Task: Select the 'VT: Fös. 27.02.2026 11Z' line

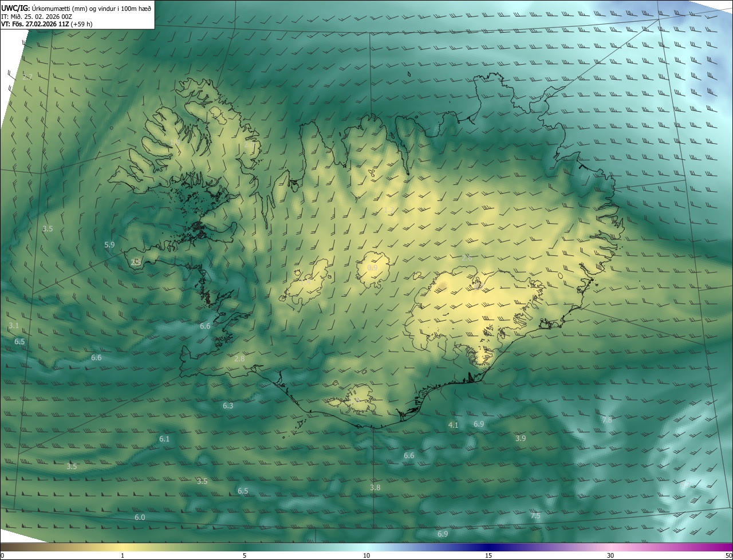Action: pos(36,24)
